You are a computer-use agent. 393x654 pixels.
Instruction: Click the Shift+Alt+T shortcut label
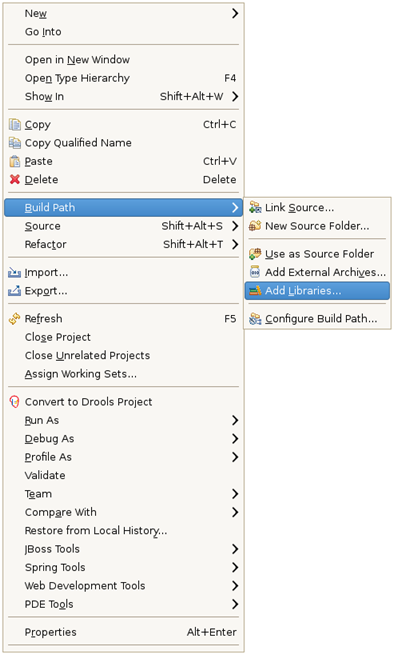pyautogui.click(x=193, y=244)
